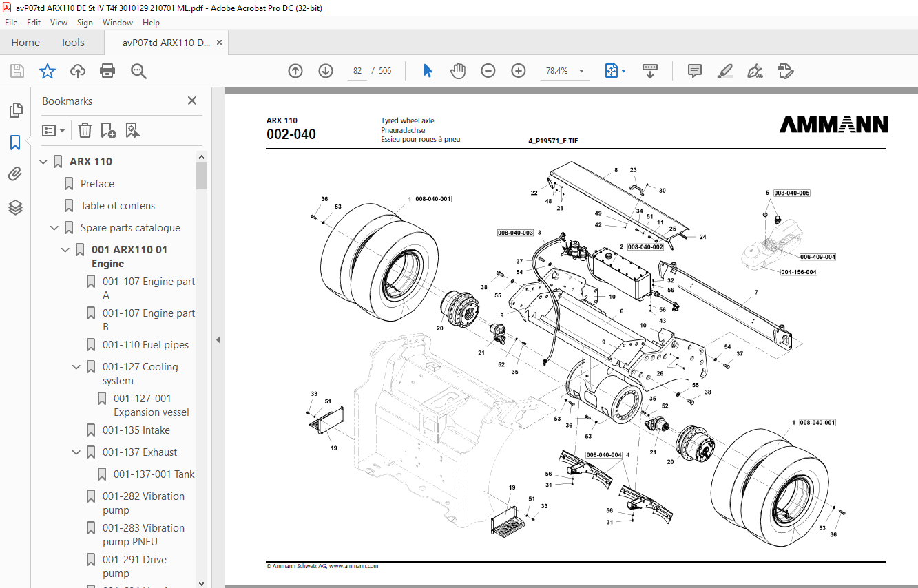Open the Help menu
The width and height of the screenshot is (918, 588).
(151, 23)
